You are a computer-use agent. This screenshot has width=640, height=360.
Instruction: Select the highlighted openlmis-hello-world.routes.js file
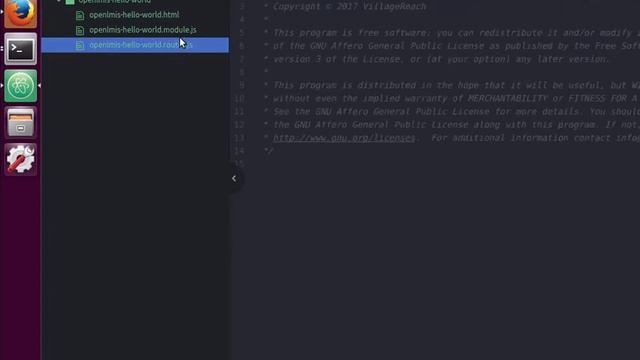[x=135, y=45]
